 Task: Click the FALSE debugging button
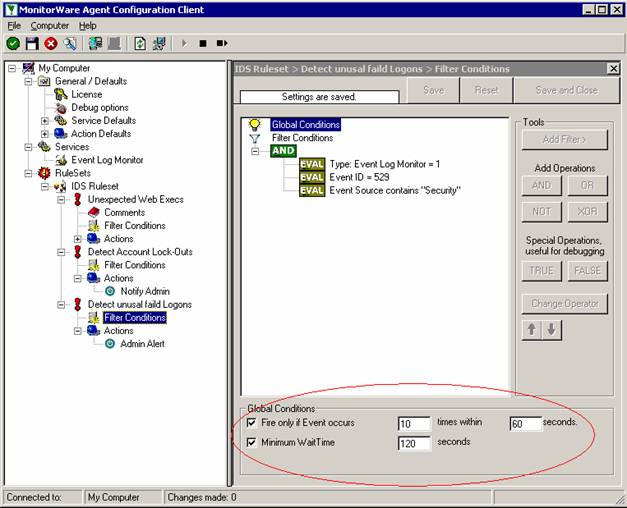(x=587, y=271)
